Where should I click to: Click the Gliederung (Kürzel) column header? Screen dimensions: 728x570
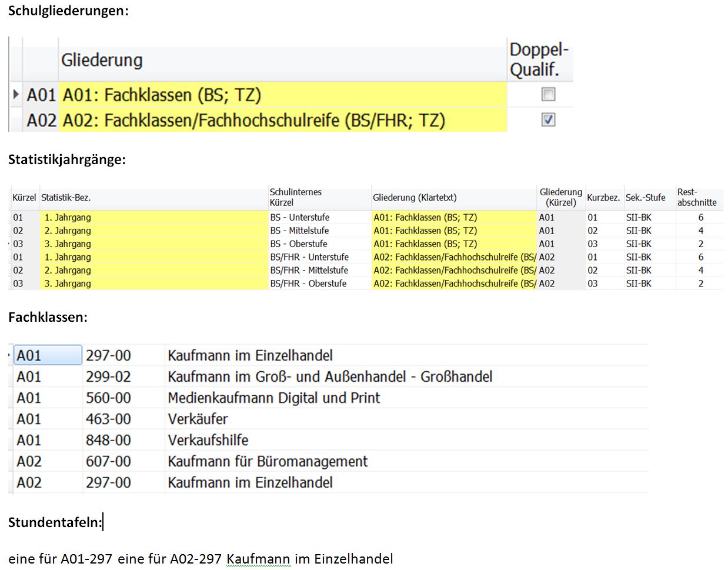coord(561,197)
